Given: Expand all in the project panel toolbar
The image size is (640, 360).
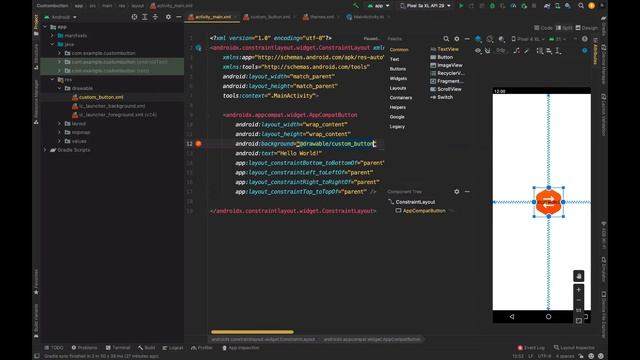Looking at the screenshot, I should coord(145,17).
